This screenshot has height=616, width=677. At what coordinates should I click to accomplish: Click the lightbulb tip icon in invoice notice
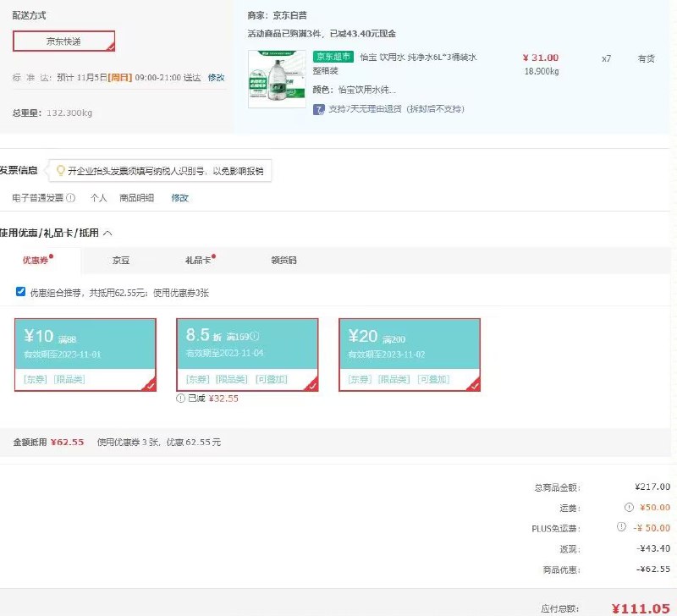[60, 171]
